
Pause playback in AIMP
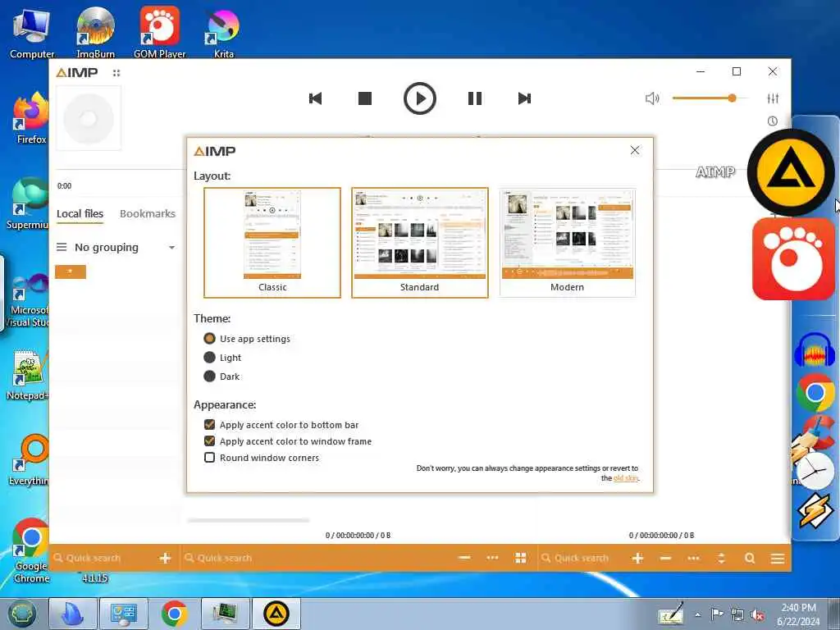click(475, 98)
